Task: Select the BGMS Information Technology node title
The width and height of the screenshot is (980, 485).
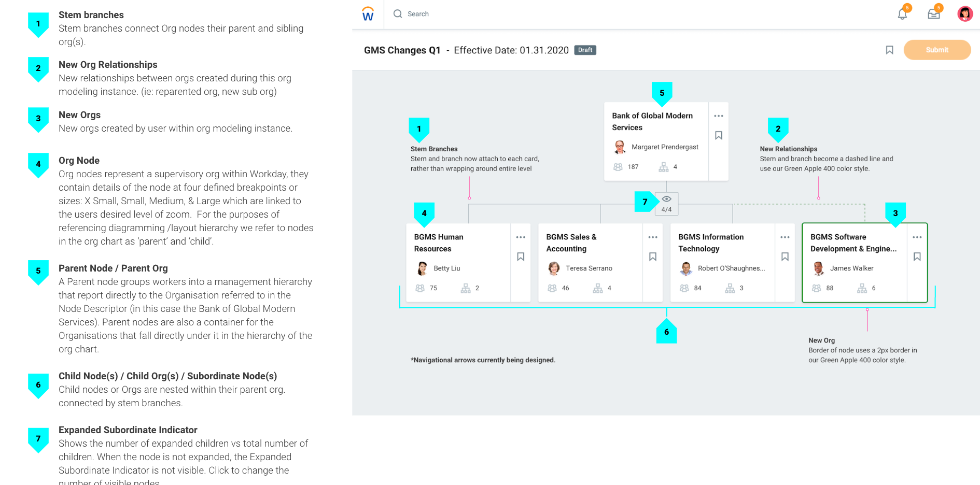Action: [711, 243]
